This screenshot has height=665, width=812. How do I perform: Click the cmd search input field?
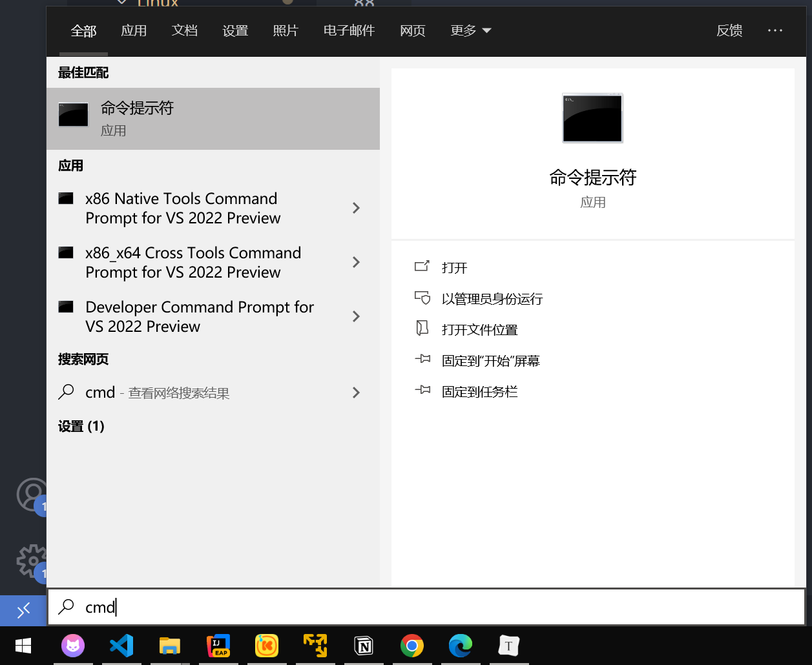pos(426,607)
